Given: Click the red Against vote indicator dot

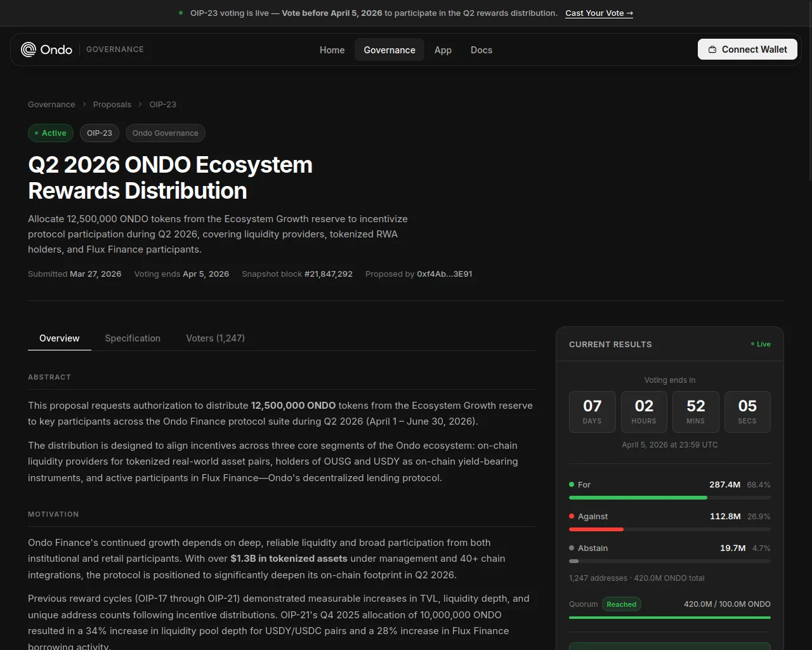Looking at the screenshot, I should click(572, 516).
